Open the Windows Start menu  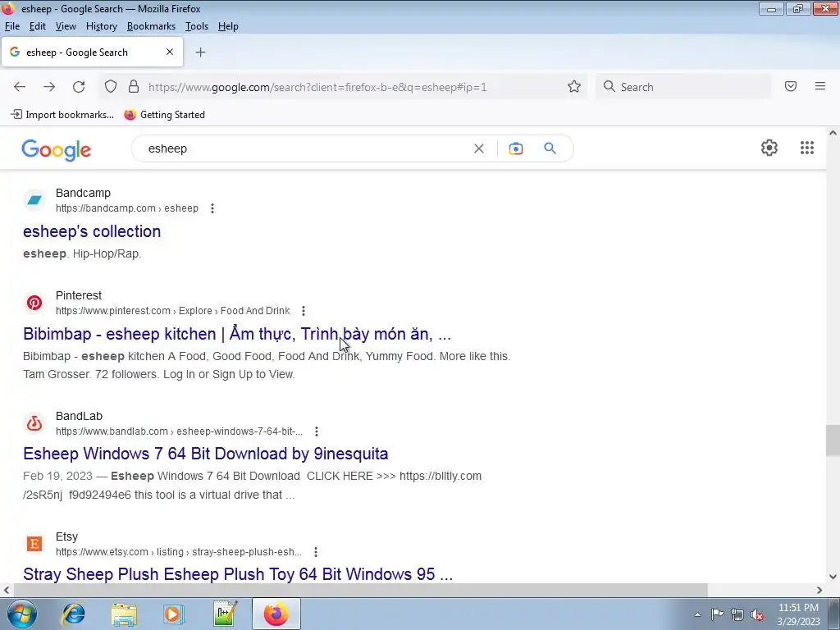[21, 614]
